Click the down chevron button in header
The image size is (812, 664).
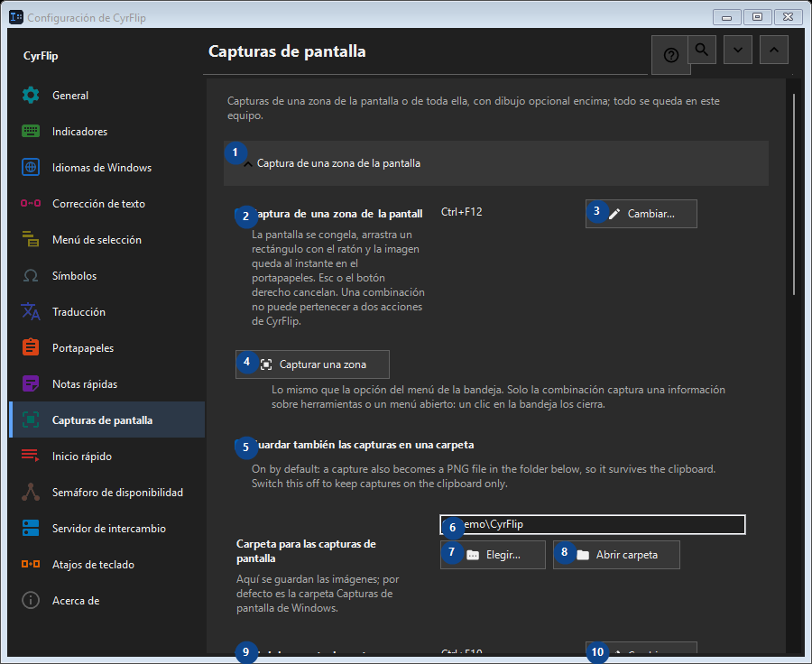738,50
